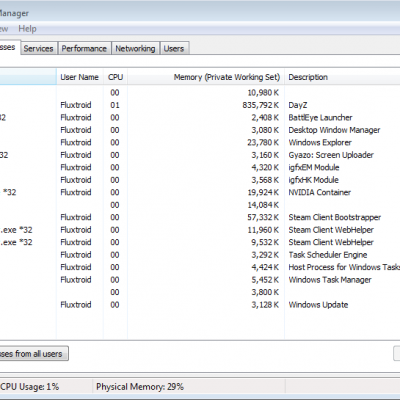
Task: Select the DayZ process row
Action: tap(200, 105)
